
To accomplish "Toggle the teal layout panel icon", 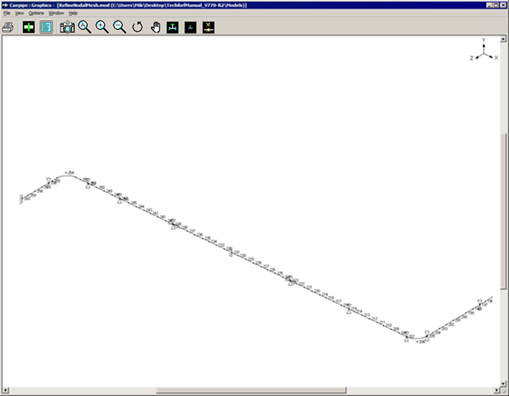I will tap(46, 27).
